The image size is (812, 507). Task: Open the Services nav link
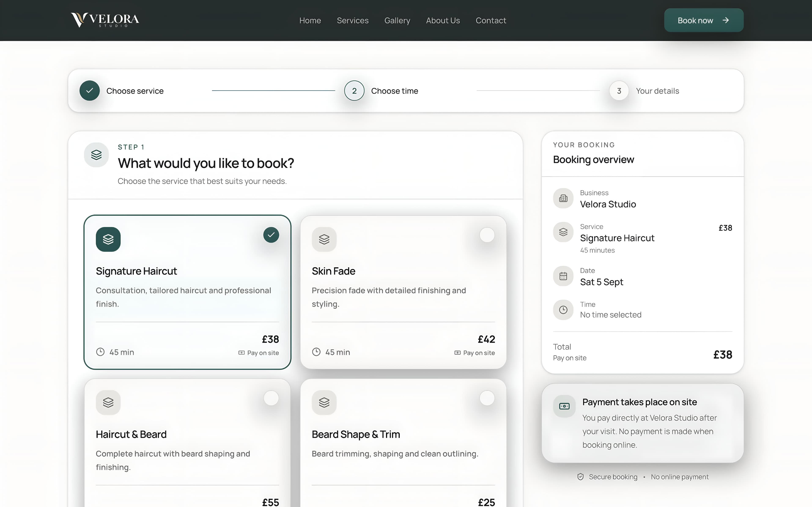(353, 20)
